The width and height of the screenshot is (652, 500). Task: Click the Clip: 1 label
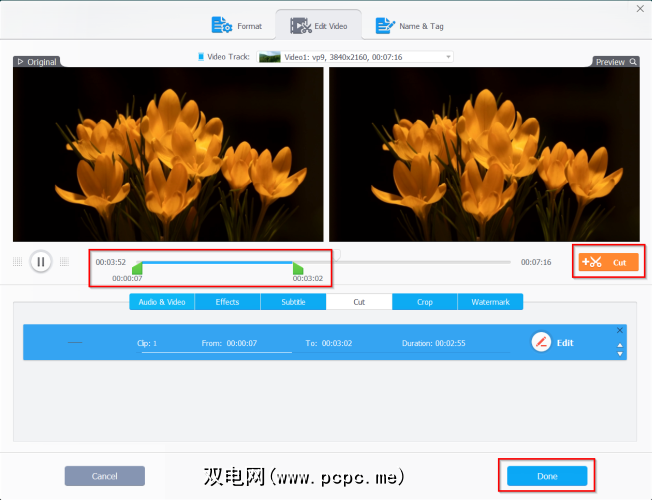click(147, 343)
